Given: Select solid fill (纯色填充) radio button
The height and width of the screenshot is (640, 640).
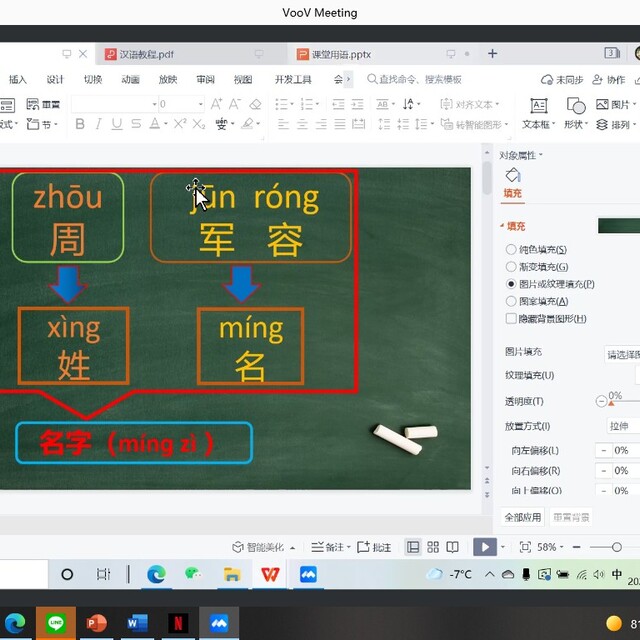Looking at the screenshot, I should (512, 249).
